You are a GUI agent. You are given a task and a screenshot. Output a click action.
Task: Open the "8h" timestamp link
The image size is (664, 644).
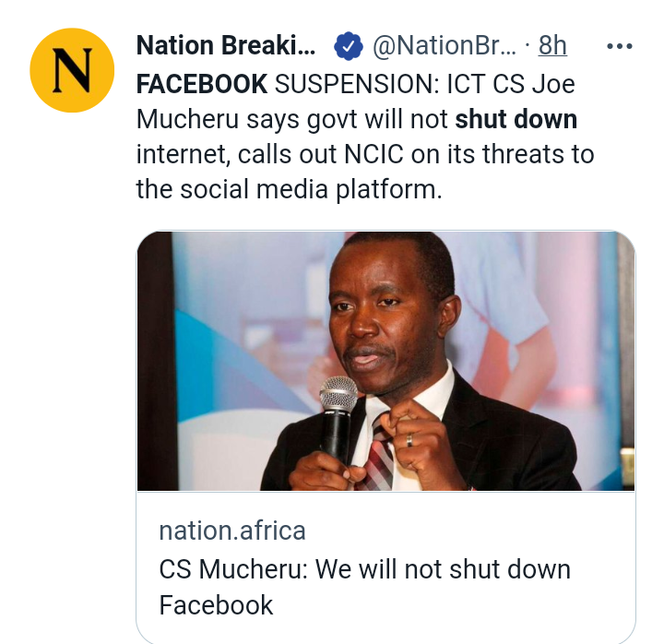click(552, 45)
